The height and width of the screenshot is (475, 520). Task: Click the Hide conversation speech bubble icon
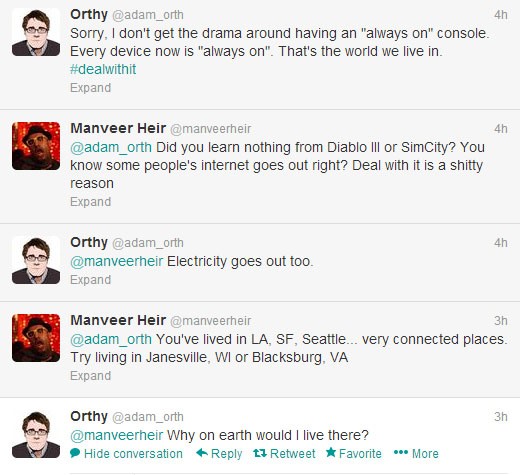coord(75,453)
